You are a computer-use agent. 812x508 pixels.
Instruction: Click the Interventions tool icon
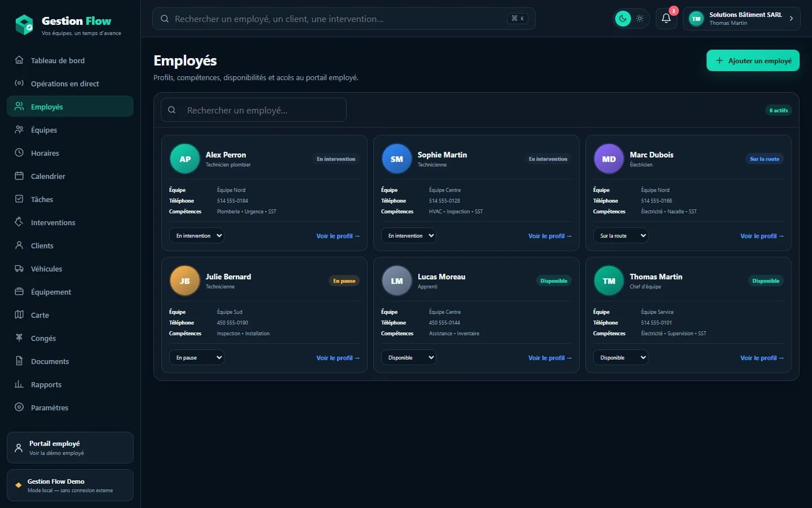click(x=19, y=222)
